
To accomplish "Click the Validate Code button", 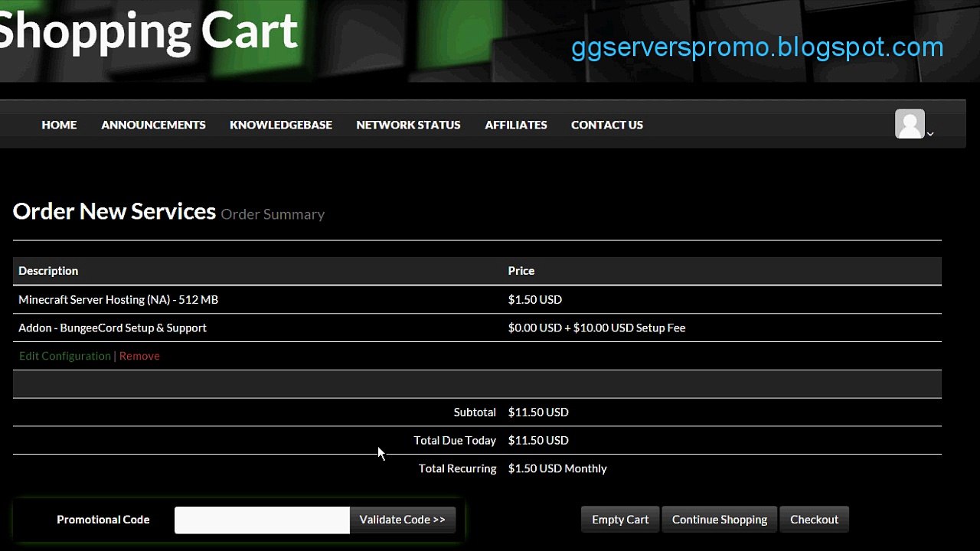I will 403,520.
